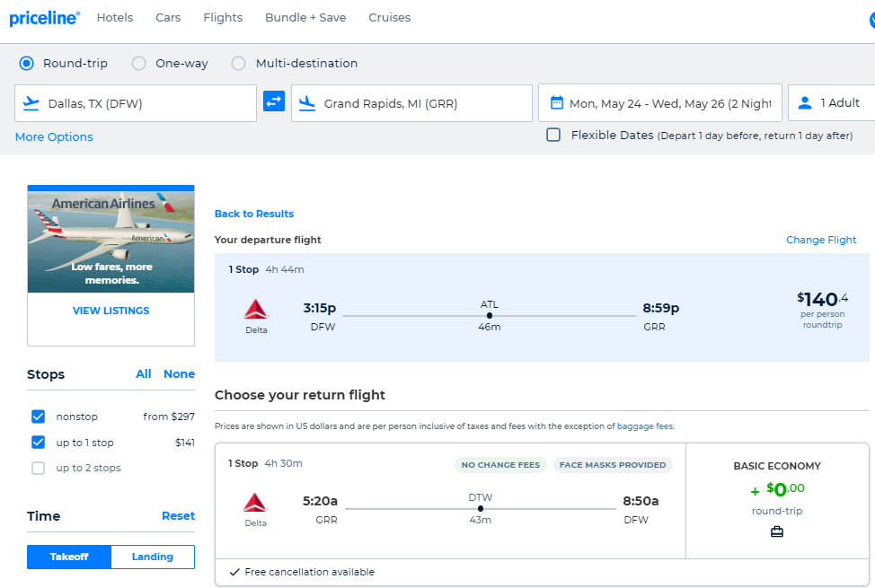Click the Change Flight link
Screen dimensions: 875x588
click(821, 240)
